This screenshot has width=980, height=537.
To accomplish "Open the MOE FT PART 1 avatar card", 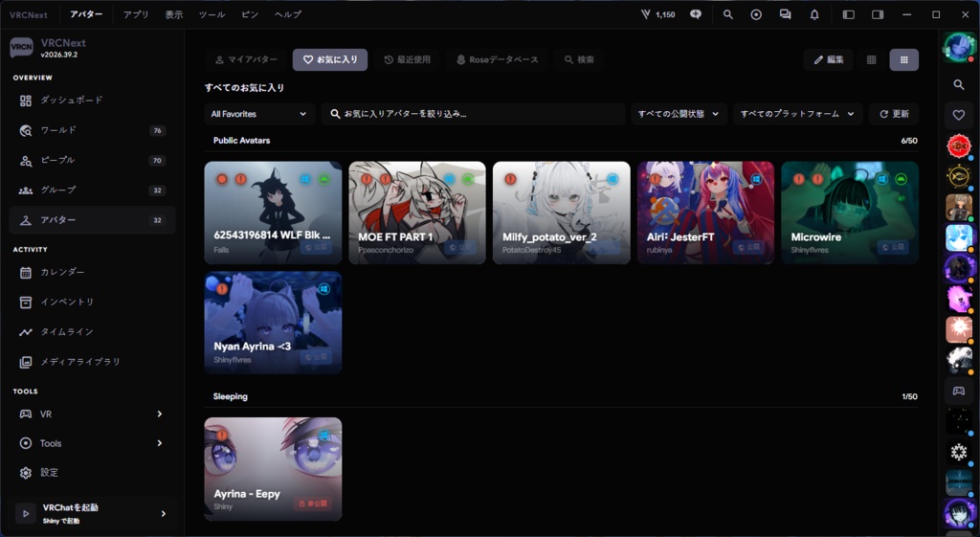I will click(x=417, y=213).
